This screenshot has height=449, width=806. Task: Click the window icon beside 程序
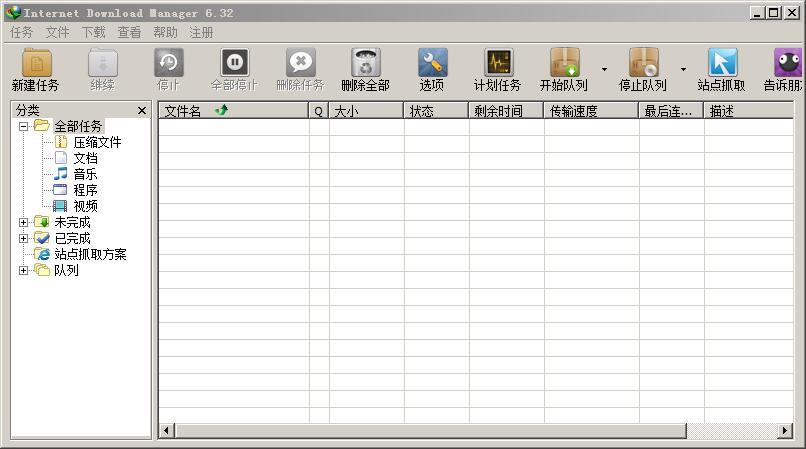point(60,190)
